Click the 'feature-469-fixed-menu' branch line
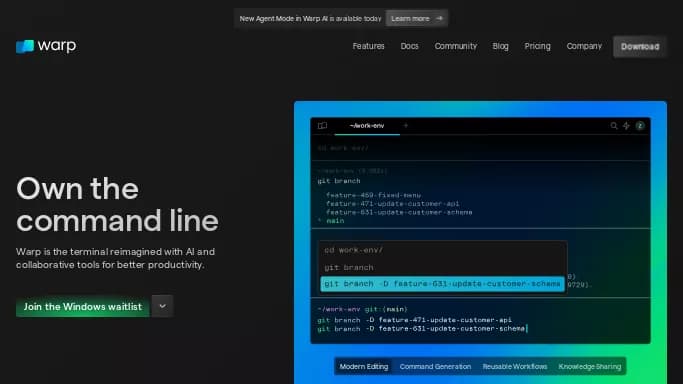The height and width of the screenshot is (384, 683). click(373, 195)
